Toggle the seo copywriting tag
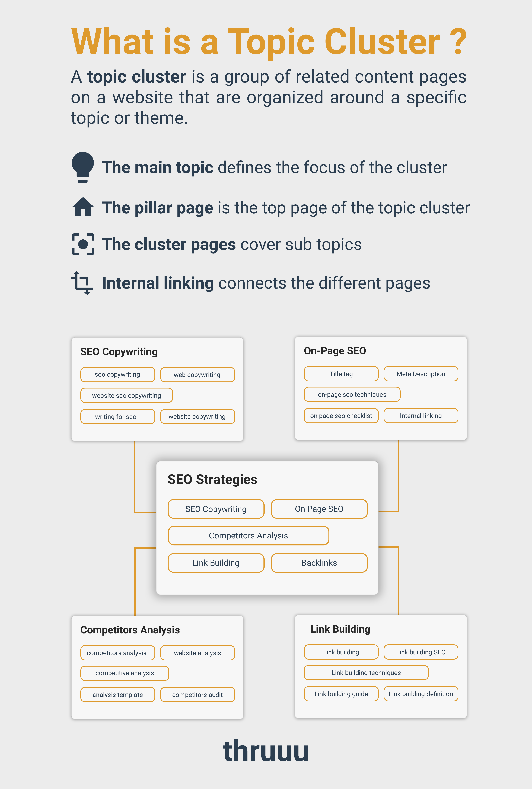The width and height of the screenshot is (532, 789). pyautogui.click(x=117, y=375)
